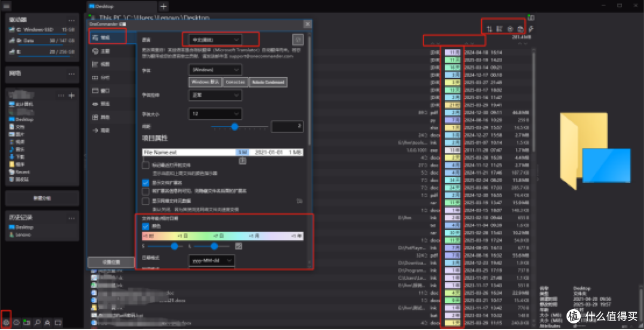The image size is (644, 330).
Task: Select the Windows-SSD C: drive
Action: tap(42, 30)
